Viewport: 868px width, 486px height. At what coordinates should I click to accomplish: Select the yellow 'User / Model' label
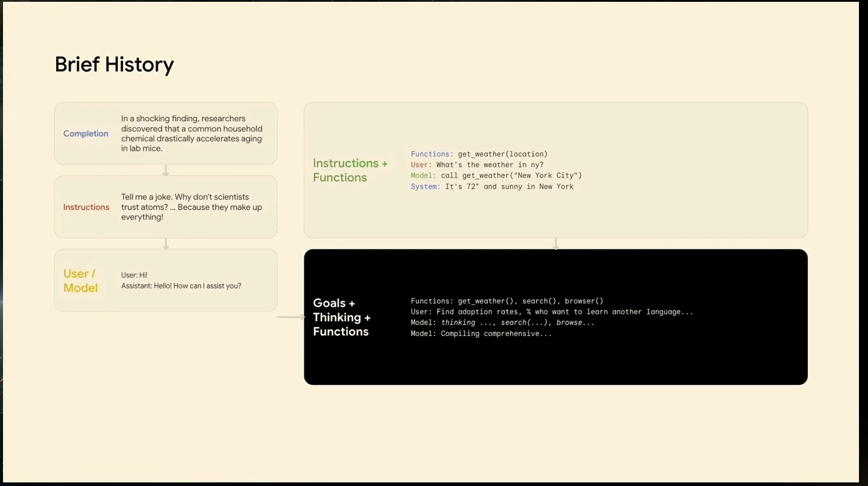tap(80, 281)
